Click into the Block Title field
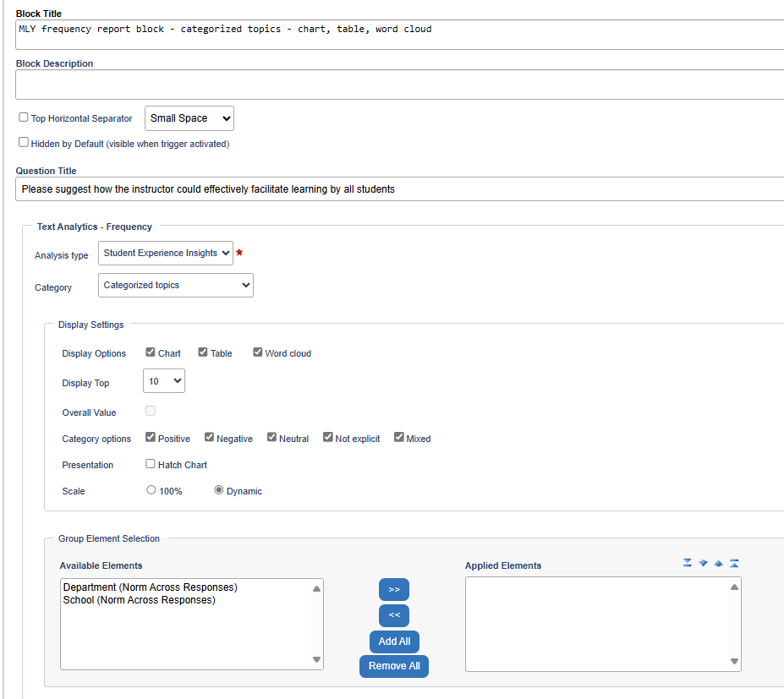The height and width of the screenshot is (699, 784). (x=399, y=35)
